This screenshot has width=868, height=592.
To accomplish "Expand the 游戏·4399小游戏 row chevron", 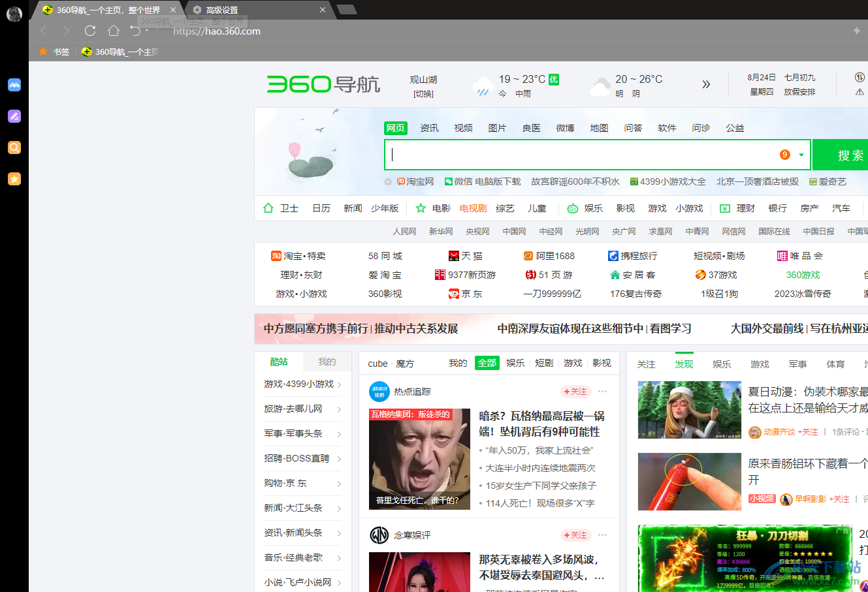I will click(340, 384).
